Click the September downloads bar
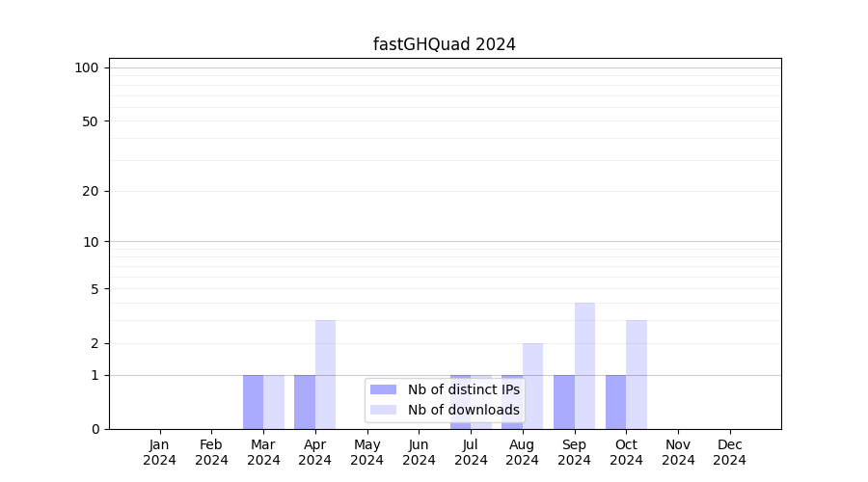The width and height of the screenshot is (868, 482). 584,365
